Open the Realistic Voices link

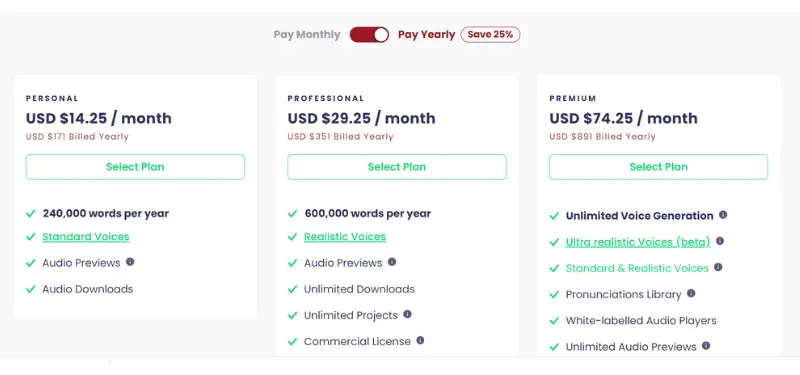click(x=345, y=237)
